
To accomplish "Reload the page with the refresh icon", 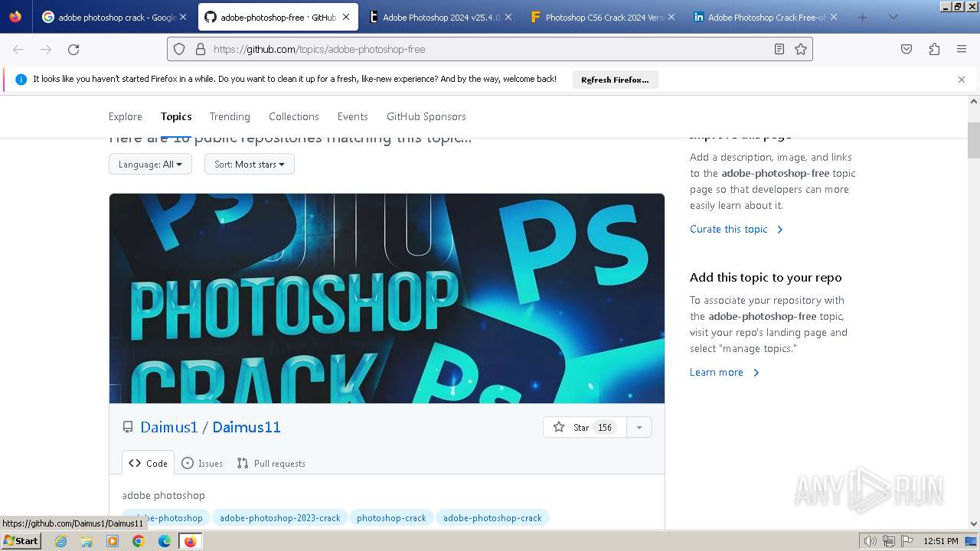I will point(73,49).
